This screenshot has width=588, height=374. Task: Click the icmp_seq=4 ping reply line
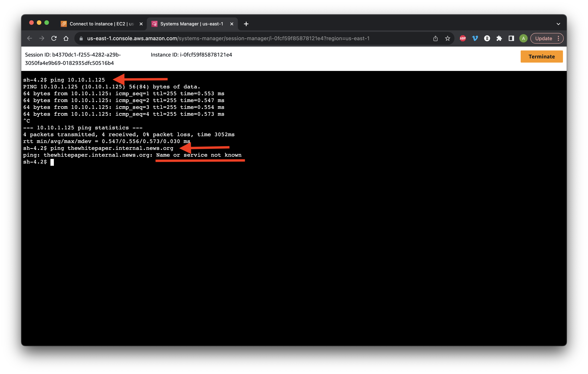tap(123, 114)
